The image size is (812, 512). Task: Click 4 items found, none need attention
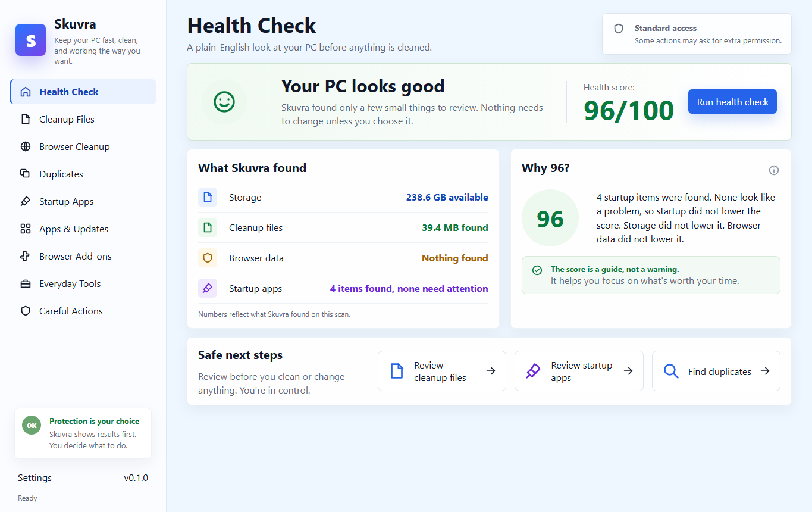409,288
